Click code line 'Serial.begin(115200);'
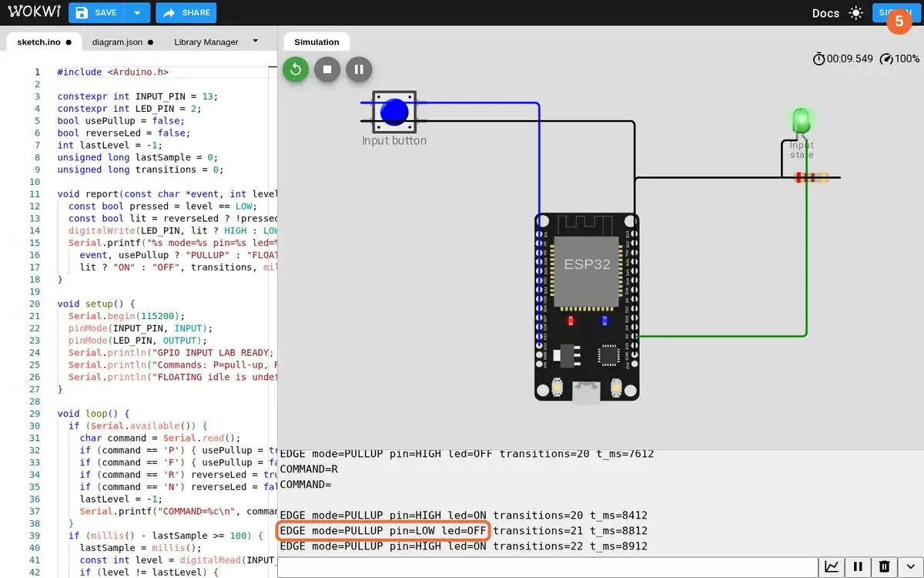This screenshot has height=578, width=924. point(126,316)
